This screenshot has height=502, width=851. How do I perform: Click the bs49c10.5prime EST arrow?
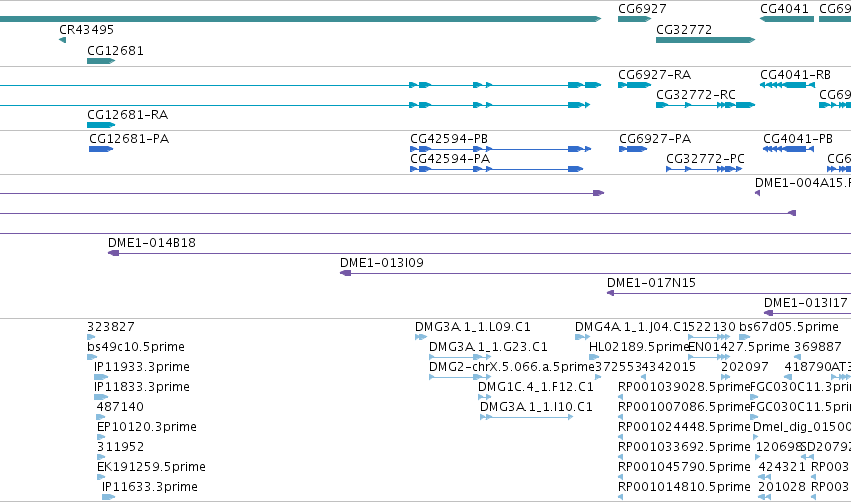[x=92, y=357]
